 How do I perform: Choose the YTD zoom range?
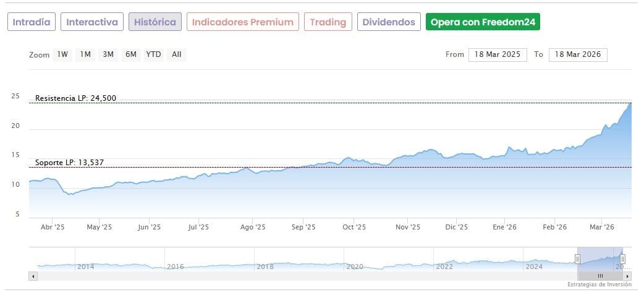(x=153, y=54)
